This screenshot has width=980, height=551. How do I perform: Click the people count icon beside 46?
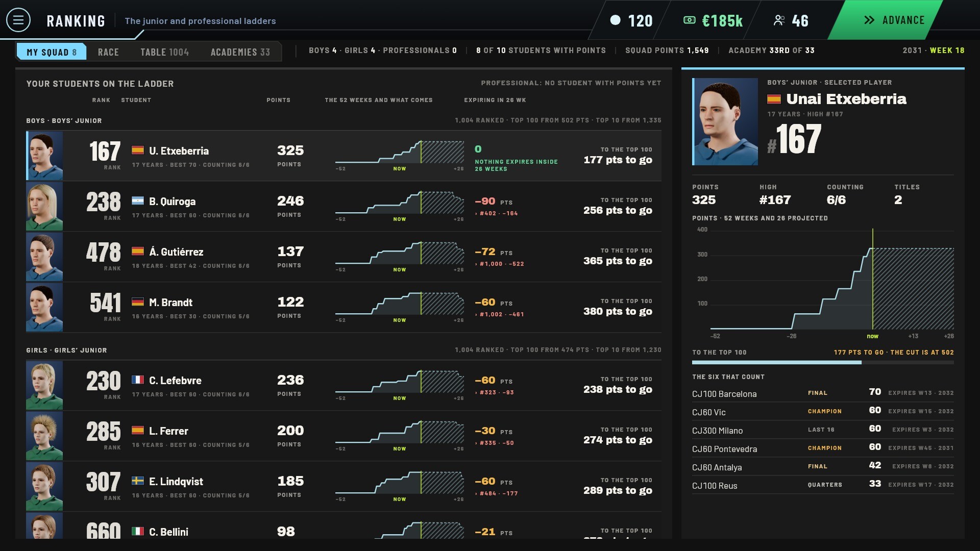(x=779, y=20)
